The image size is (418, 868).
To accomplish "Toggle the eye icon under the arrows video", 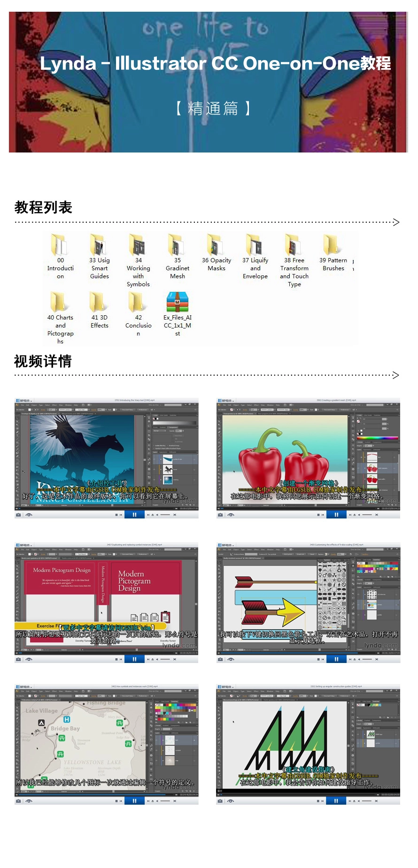I will pyautogui.click(x=231, y=659).
